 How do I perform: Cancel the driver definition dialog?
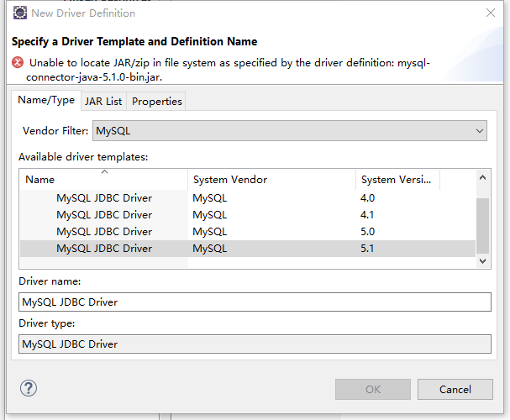tap(455, 390)
